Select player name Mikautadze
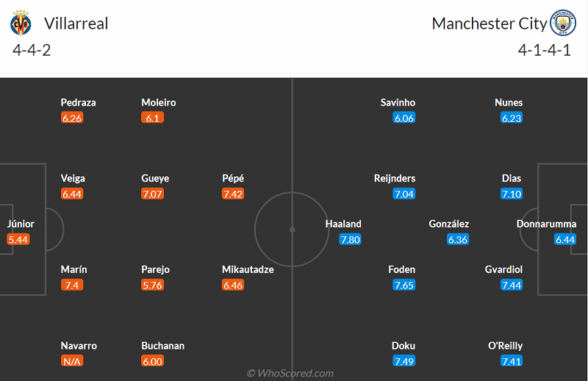This screenshot has height=381, width=588. [248, 269]
